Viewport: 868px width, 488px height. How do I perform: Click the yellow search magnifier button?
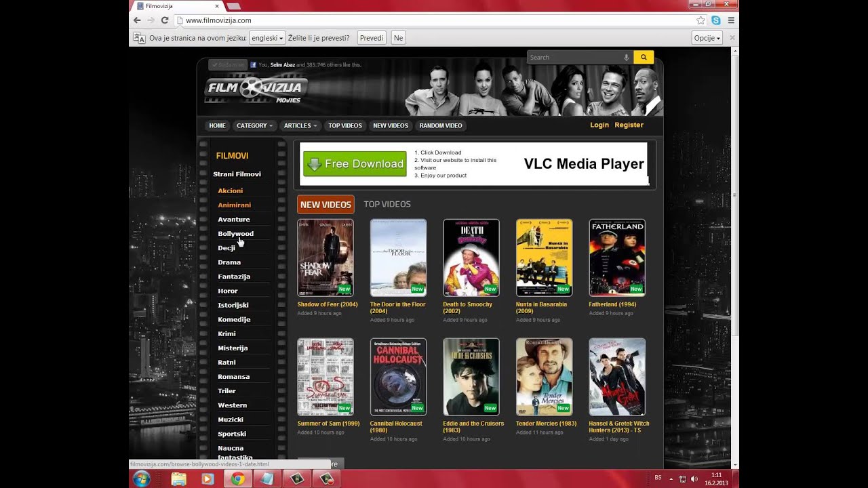(x=644, y=58)
